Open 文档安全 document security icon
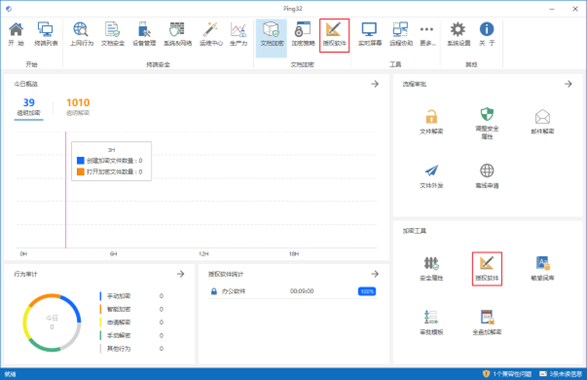 113,34
